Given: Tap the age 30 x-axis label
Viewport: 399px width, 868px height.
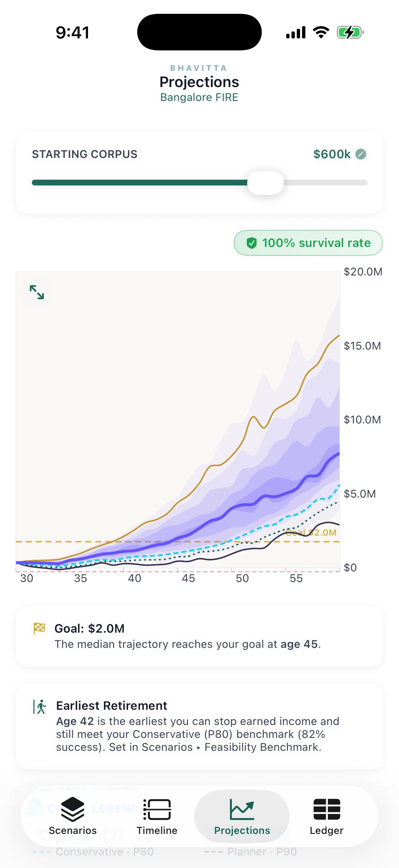Looking at the screenshot, I should pyautogui.click(x=26, y=579).
